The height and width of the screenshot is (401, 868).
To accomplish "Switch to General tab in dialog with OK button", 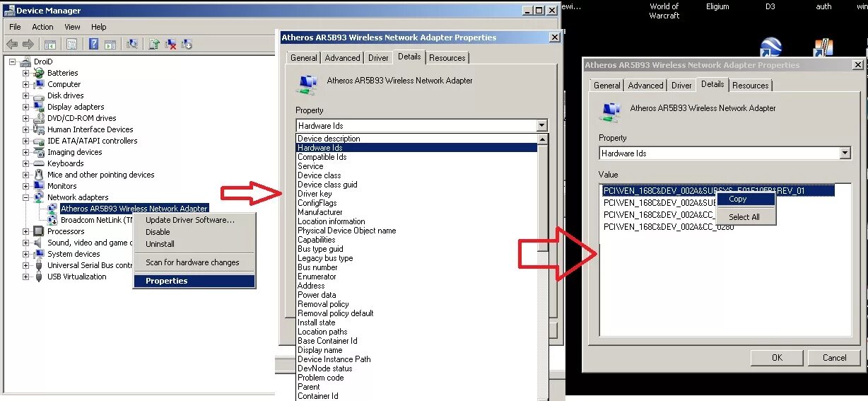I will tap(607, 86).
